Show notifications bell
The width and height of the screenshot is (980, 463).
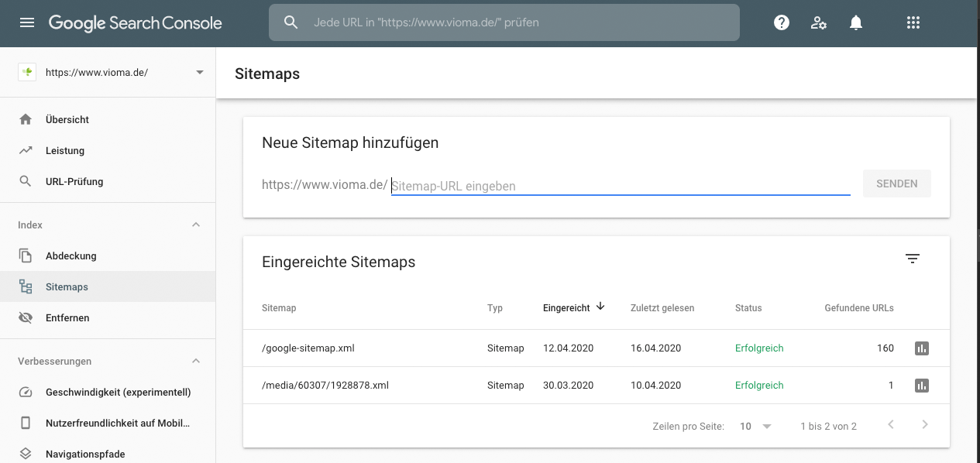[856, 23]
